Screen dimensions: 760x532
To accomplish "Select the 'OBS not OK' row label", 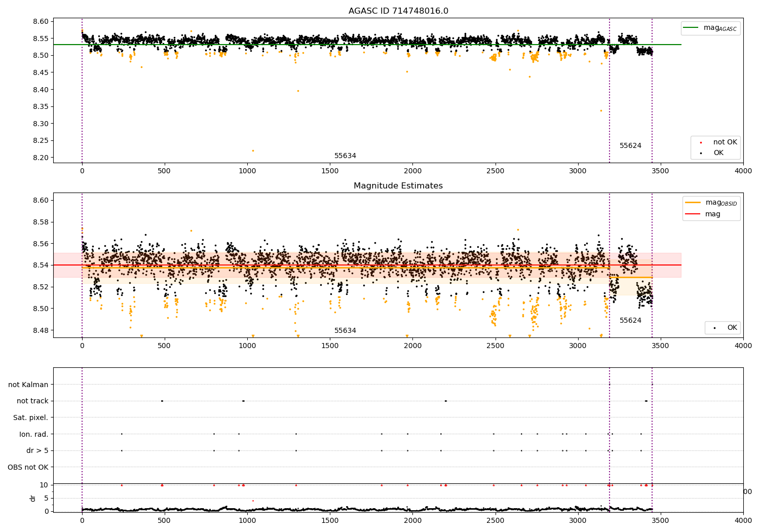I will [28, 467].
